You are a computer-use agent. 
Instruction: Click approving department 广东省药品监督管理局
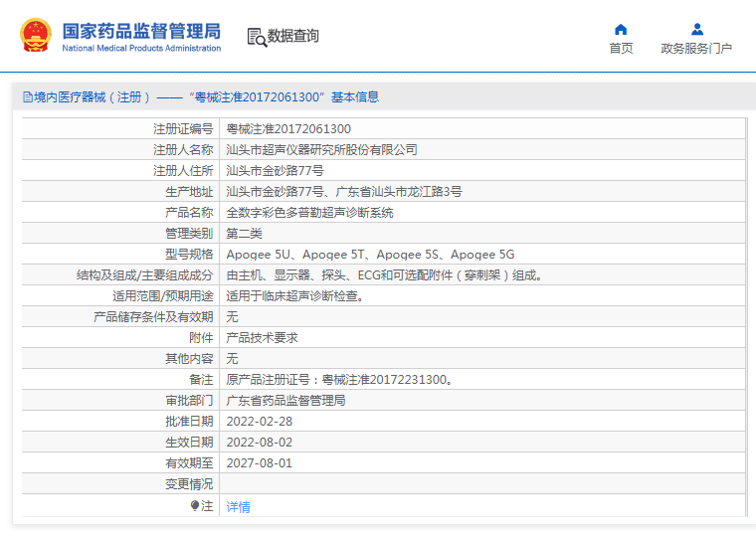point(285,401)
